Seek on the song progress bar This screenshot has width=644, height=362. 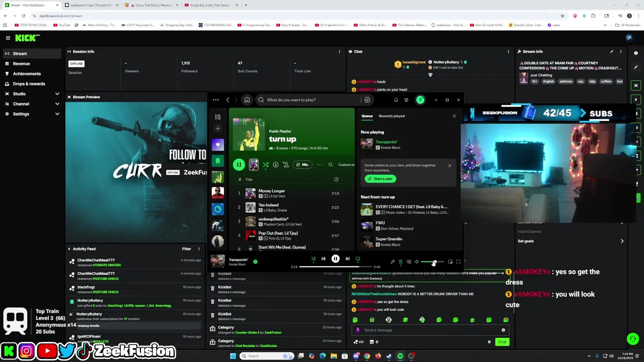pos(336,267)
